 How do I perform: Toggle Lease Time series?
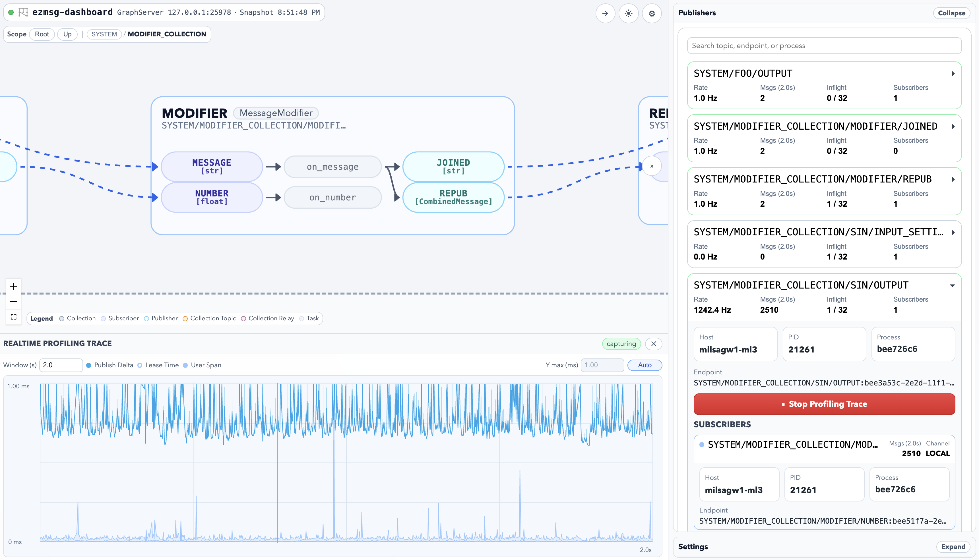(158, 365)
